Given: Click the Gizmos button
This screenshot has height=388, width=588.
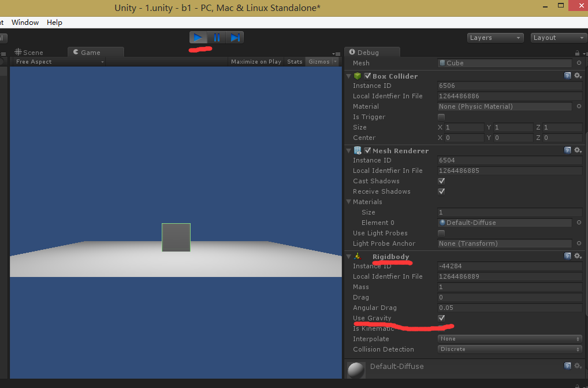Looking at the screenshot, I should click(x=319, y=61).
